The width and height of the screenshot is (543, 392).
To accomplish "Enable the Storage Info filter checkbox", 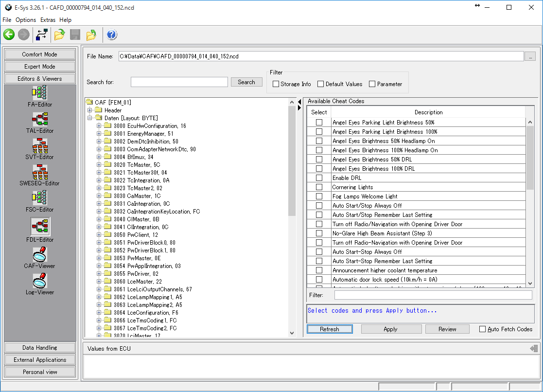I will pos(276,84).
